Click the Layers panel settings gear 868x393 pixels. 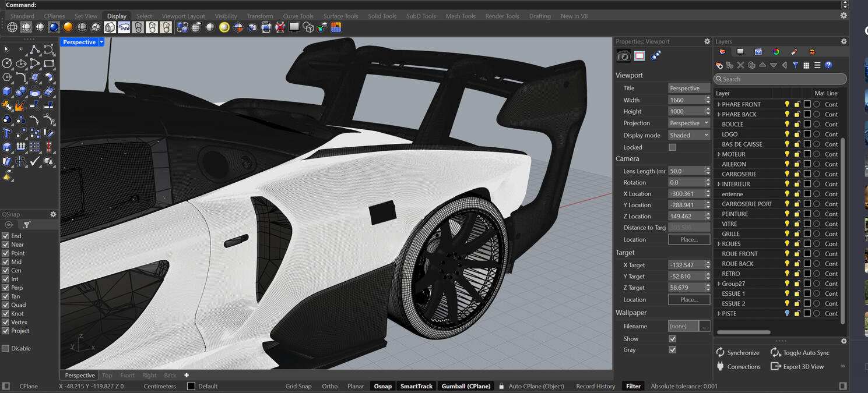pyautogui.click(x=844, y=41)
